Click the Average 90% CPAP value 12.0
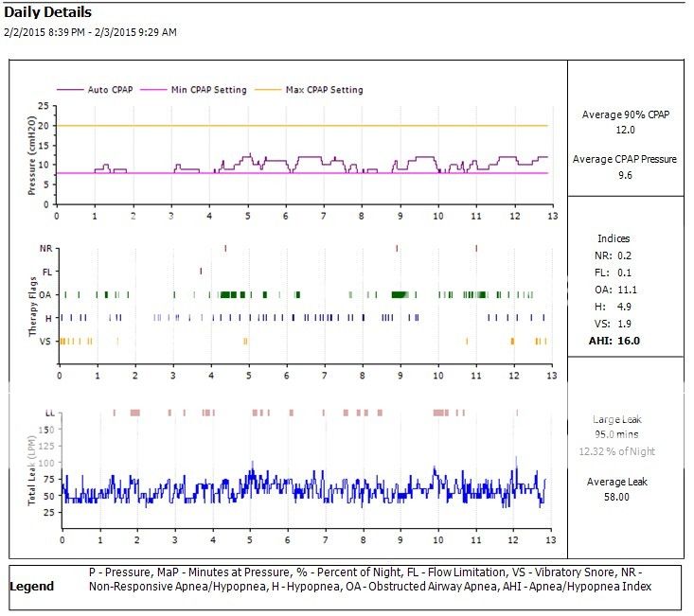 tap(625, 131)
